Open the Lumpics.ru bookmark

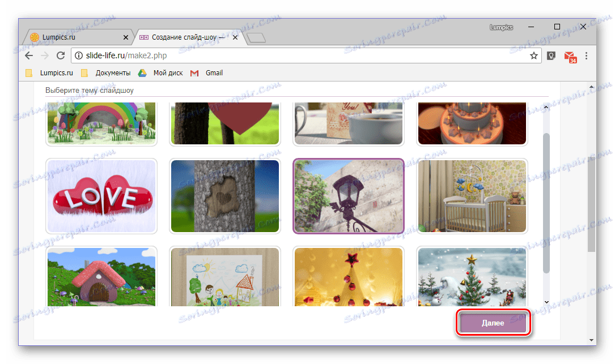click(49, 73)
